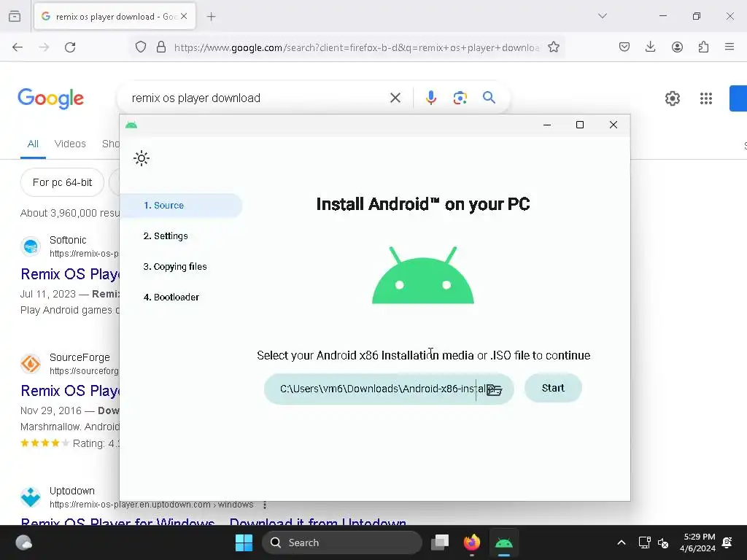Open the clock showing 5:29 PM
Viewport: 747px width, 560px height.
[698, 542]
